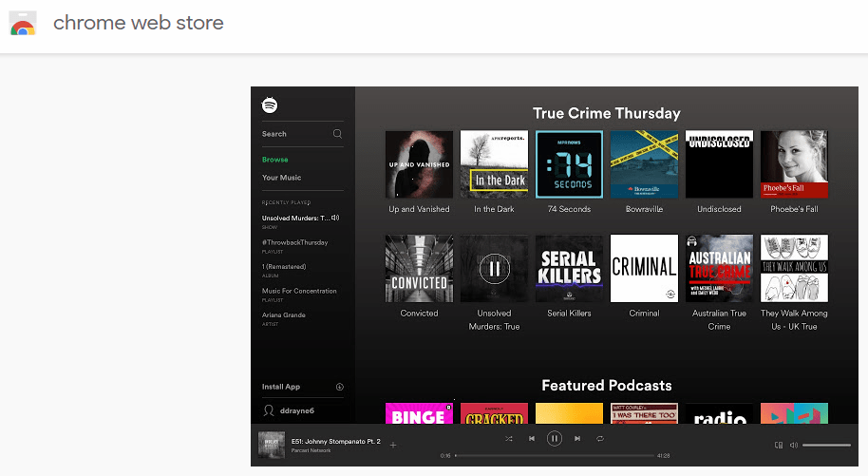Open the 1 (Remastered) album
The width and height of the screenshot is (868, 476).
[284, 267]
